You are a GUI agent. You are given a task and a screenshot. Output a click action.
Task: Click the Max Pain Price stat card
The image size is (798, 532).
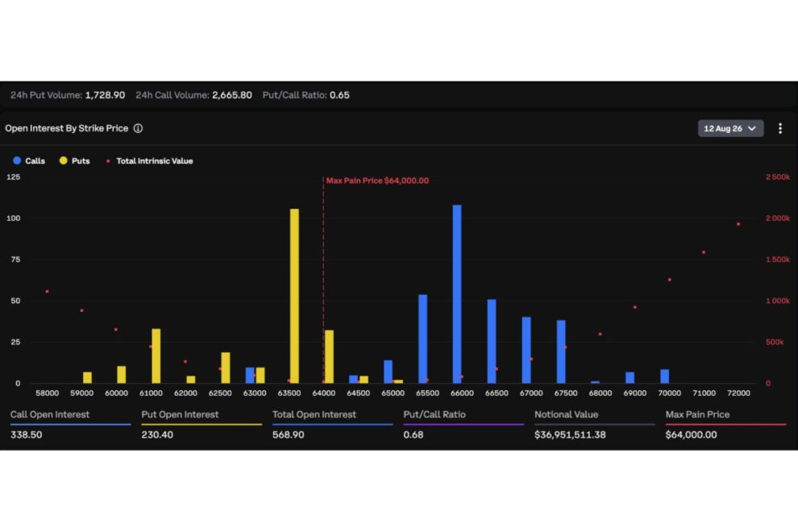pyautogui.click(x=725, y=424)
